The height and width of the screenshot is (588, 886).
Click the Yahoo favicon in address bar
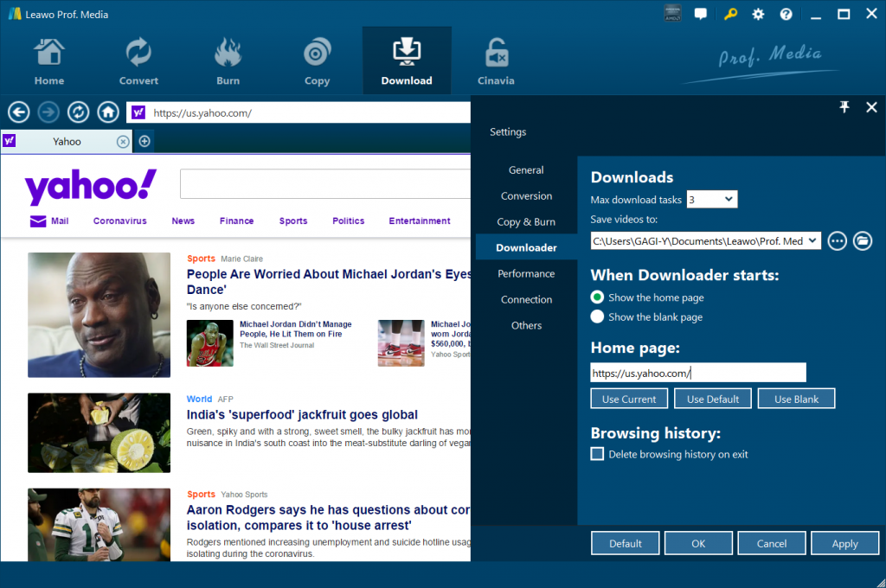138,112
